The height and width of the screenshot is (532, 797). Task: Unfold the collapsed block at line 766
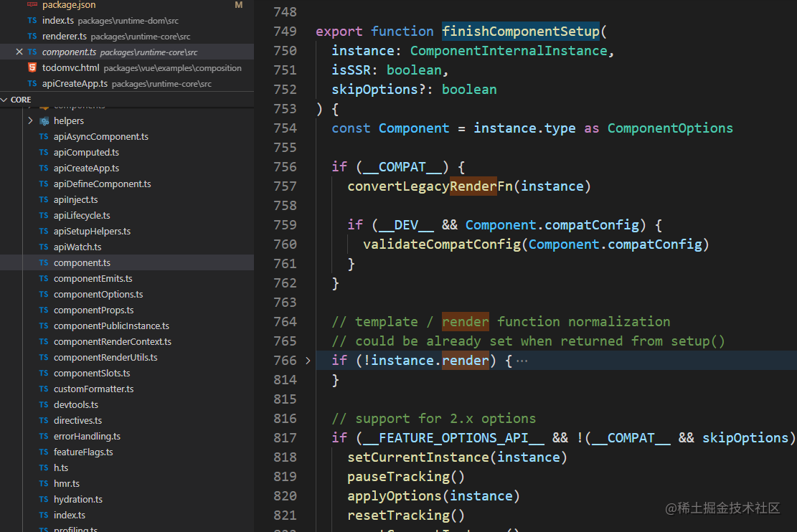point(308,361)
